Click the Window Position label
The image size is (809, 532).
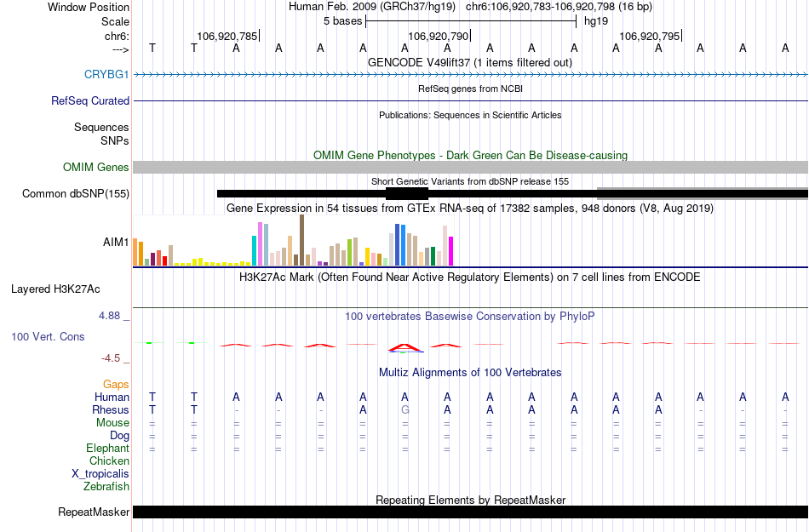[x=89, y=7]
